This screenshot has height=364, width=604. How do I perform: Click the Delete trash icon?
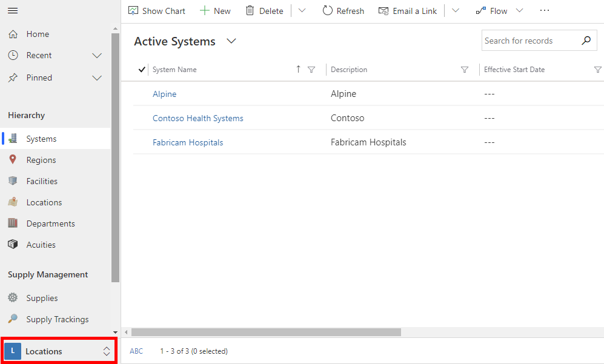[x=250, y=11]
